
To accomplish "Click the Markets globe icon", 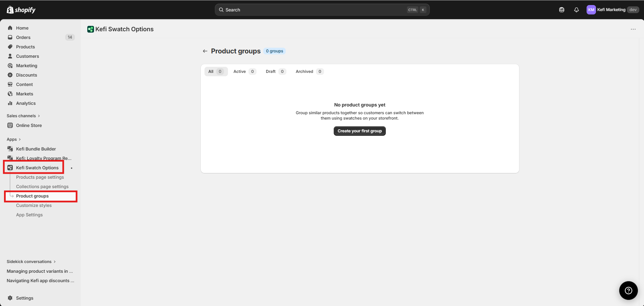I will [10, 94].
